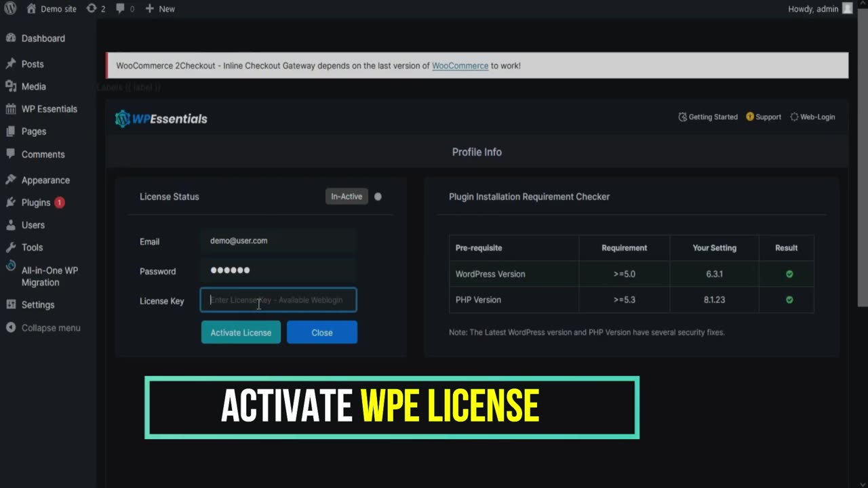Open Dashboard in the sidebar
The height and width of the screenshot is (488, 868).
click(x=43, y=39)
